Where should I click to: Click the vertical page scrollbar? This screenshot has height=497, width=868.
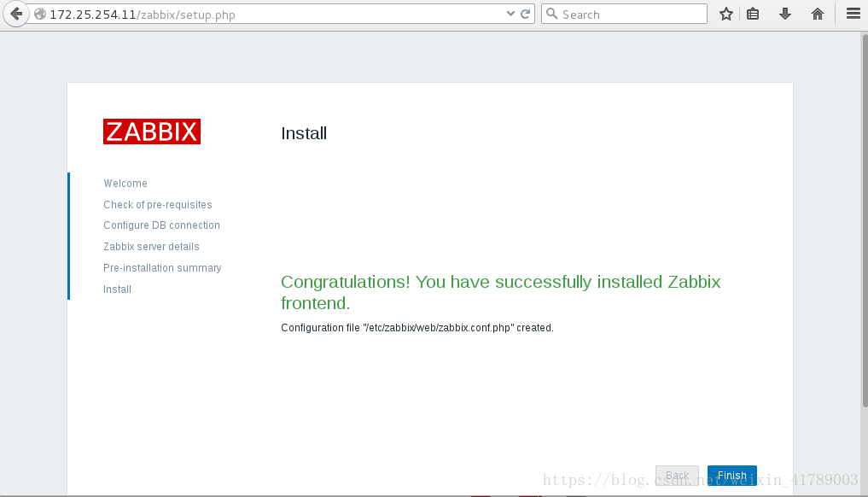point(865,222)
